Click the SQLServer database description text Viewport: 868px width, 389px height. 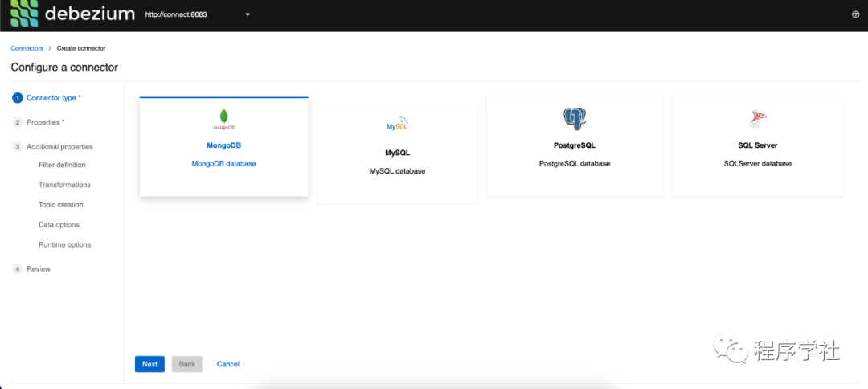point(757,164)
